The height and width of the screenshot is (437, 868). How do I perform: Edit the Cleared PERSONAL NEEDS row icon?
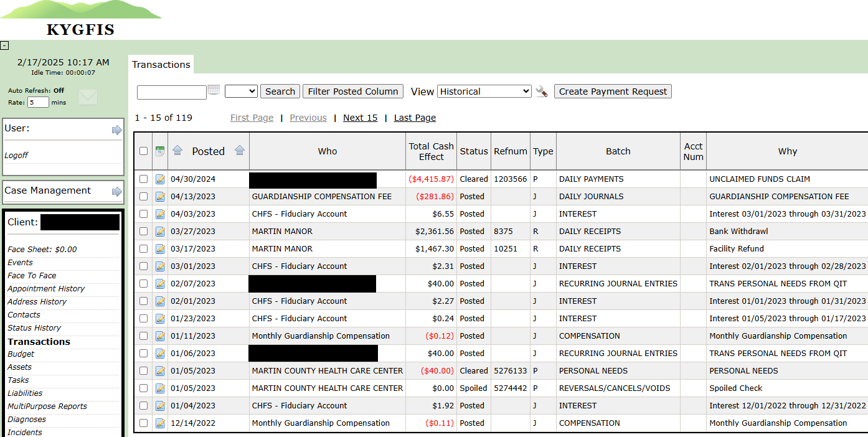point(160,371)
